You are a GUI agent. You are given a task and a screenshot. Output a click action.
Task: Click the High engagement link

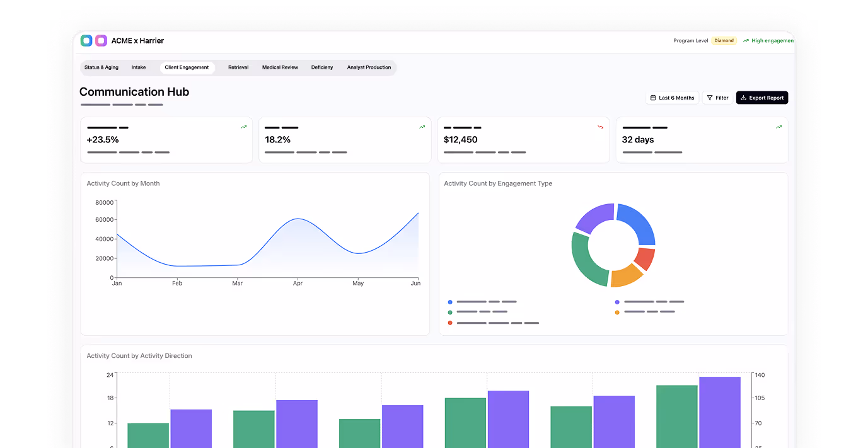(772, 40)
